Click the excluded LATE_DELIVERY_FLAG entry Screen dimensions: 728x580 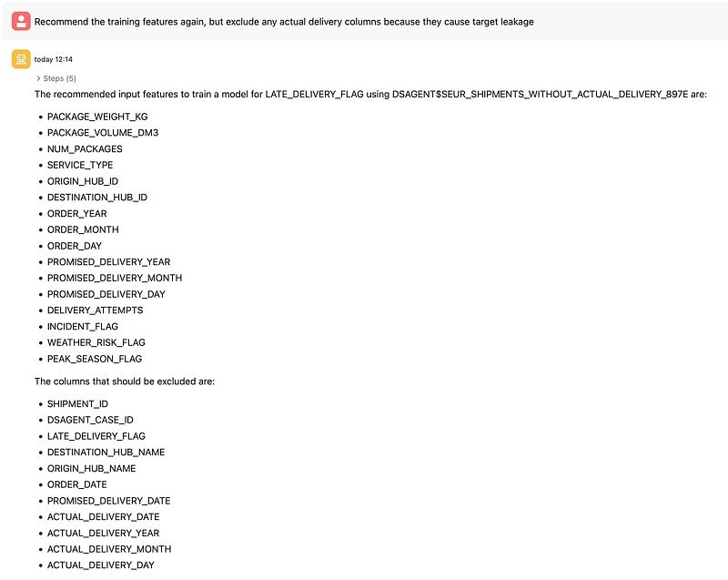tap(96, 436)
